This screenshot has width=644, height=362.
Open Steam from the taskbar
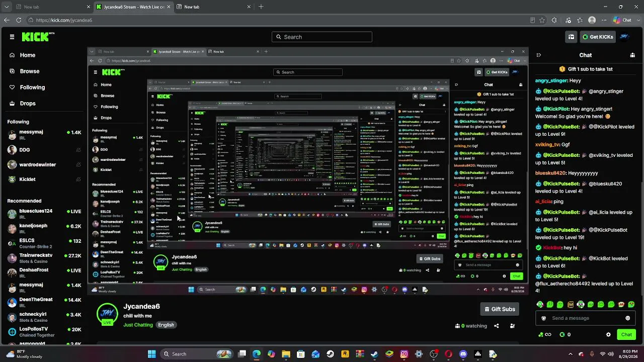pyautogui.click(x=330, y=354)
